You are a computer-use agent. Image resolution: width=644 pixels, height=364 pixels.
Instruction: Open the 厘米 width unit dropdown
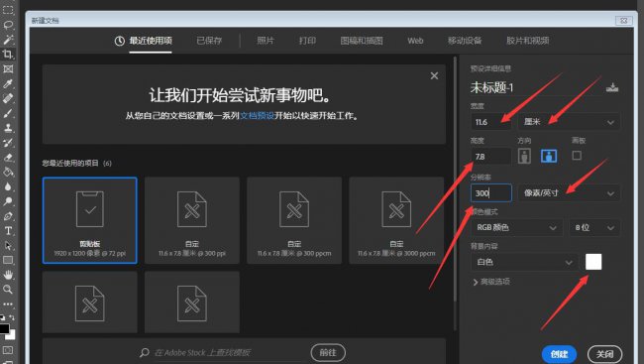pyautogui.click(x=570, y=122)
